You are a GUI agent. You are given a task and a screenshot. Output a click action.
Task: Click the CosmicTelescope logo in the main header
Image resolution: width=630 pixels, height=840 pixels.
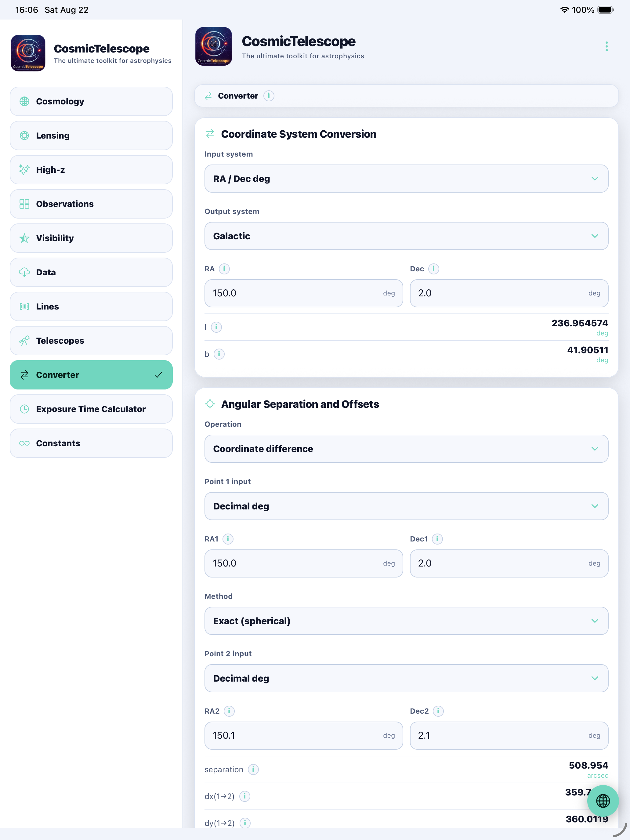click(213, 46)
